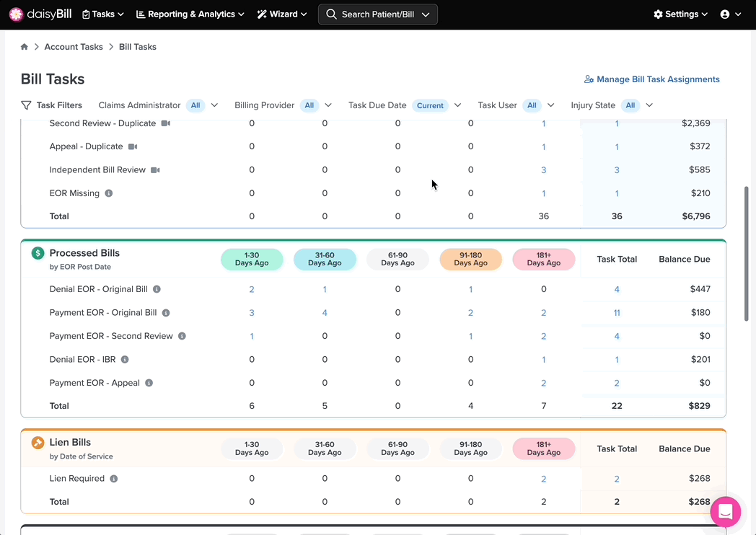Show info for Lien Required
This screenshot has height=535, width=756.
pyautogui.click(x=114, y=479)
